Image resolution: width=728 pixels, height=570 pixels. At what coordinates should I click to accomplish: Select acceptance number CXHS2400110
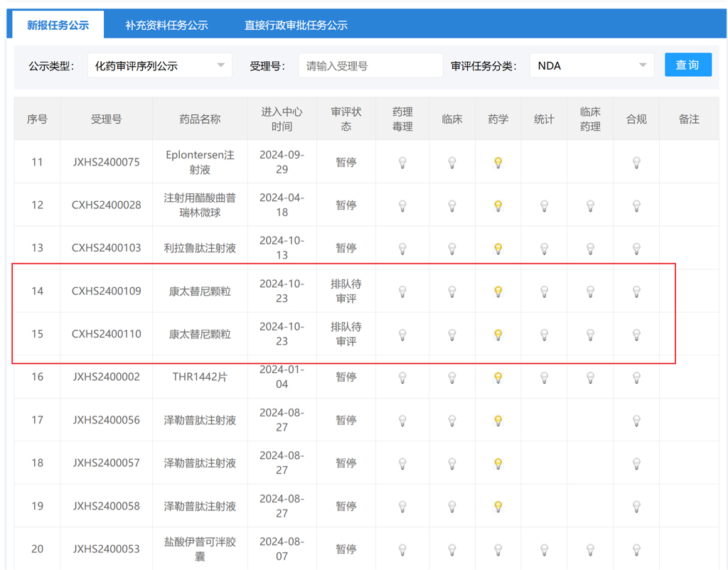tap(107, 334)
